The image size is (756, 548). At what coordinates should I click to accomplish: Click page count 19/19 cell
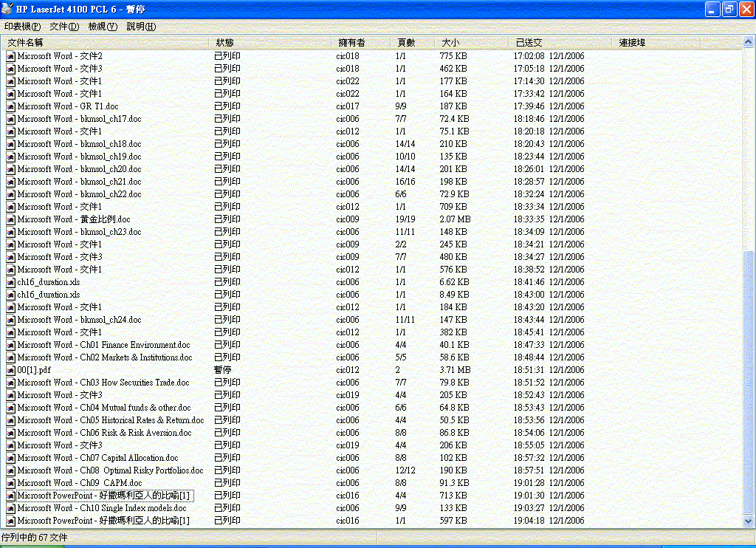pyautogui.click(x=405, y=219)
